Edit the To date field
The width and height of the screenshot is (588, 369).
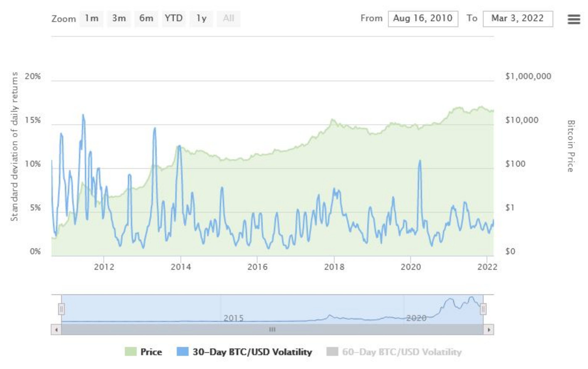click(518, 19)
